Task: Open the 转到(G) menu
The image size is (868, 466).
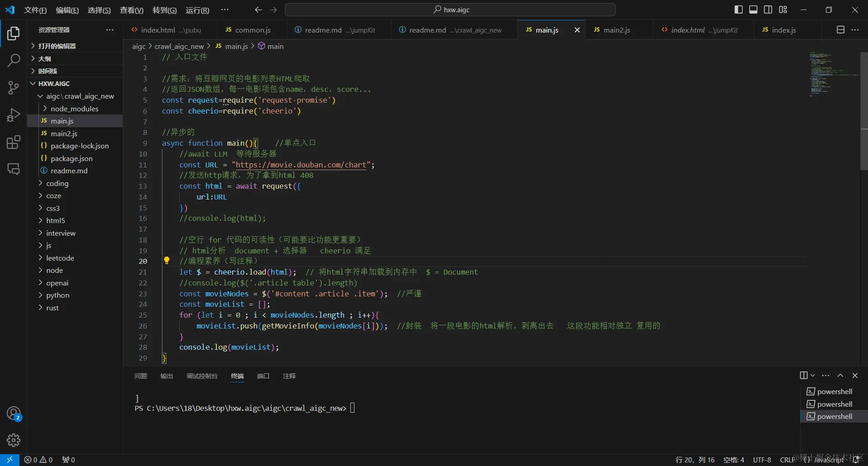Action: pyautogui.click(x=165, y=10)
